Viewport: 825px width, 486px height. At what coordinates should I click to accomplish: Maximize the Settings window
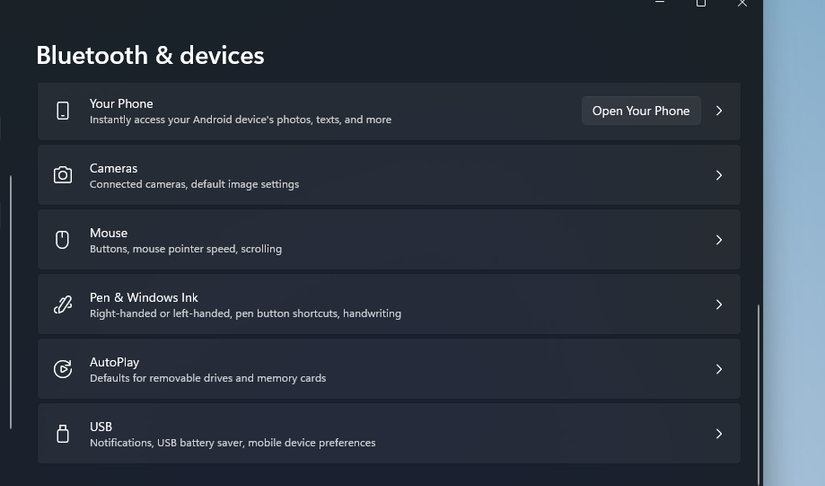tap(701, 3)
